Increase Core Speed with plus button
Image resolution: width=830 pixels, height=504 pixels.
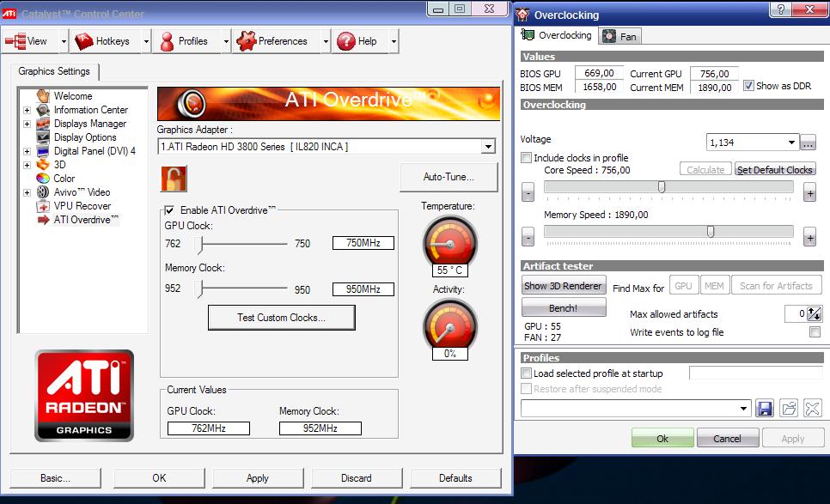pos(810,192)
